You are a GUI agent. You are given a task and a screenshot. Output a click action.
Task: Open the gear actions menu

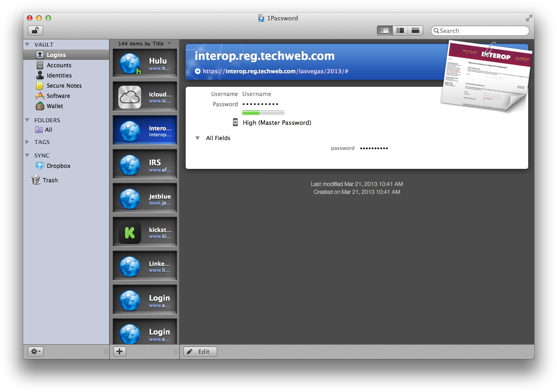pos(35,352)
